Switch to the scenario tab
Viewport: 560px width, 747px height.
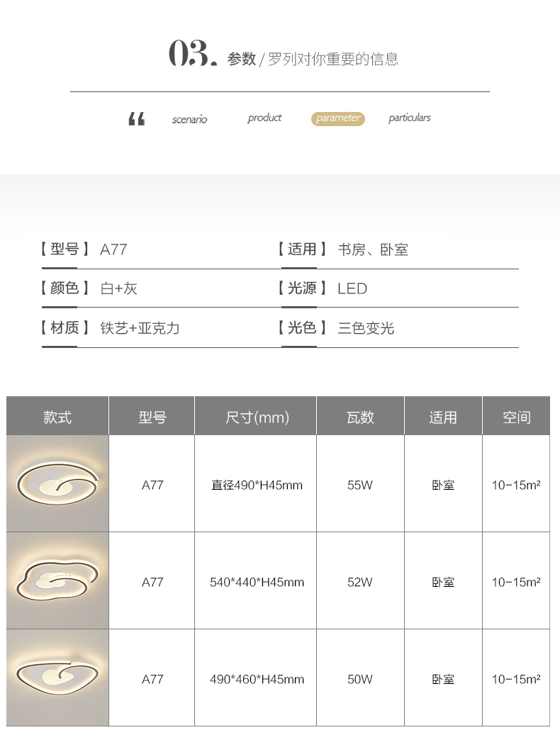(190, 119)
